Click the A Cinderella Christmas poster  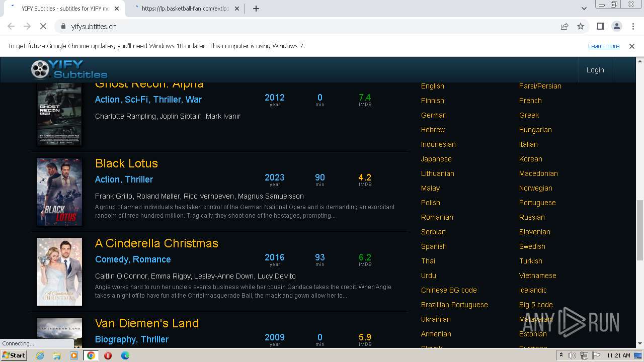pos(59,271)
